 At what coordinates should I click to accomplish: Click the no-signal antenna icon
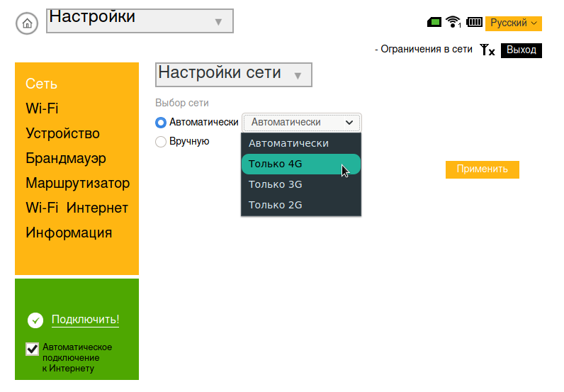(487, 50)
